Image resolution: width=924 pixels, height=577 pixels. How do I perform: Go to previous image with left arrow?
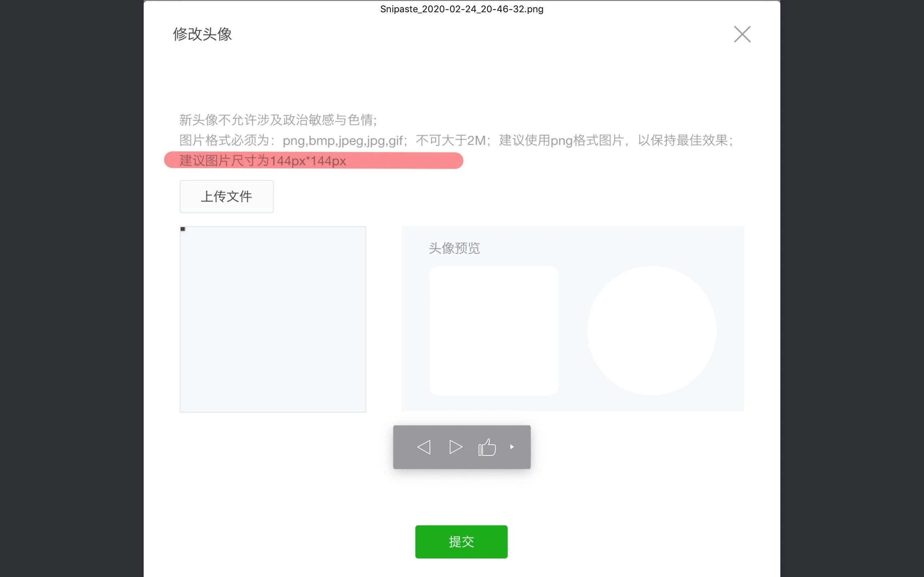click(x=424, y=447)
